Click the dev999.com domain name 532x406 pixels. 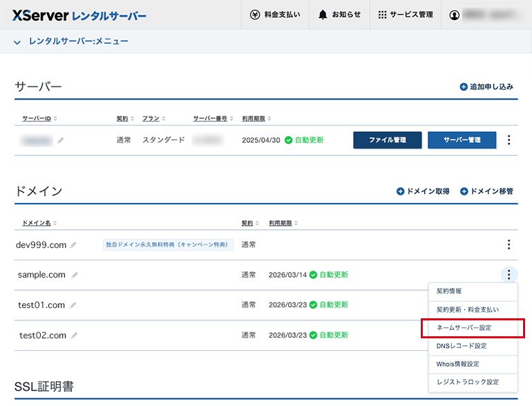tap(41, 245)
